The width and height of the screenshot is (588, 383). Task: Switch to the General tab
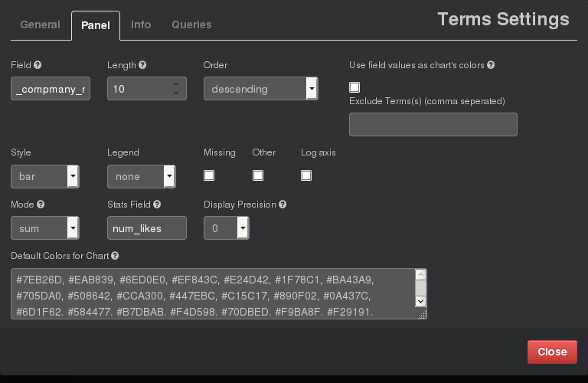(40, 25)
